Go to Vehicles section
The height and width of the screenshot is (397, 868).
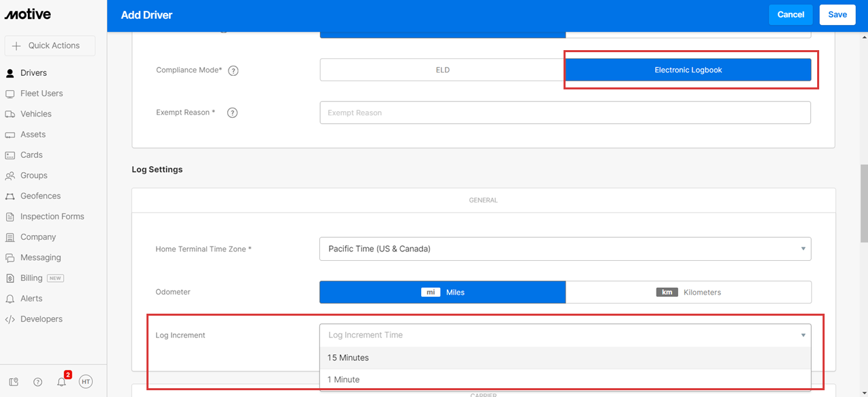click(36, 114)
